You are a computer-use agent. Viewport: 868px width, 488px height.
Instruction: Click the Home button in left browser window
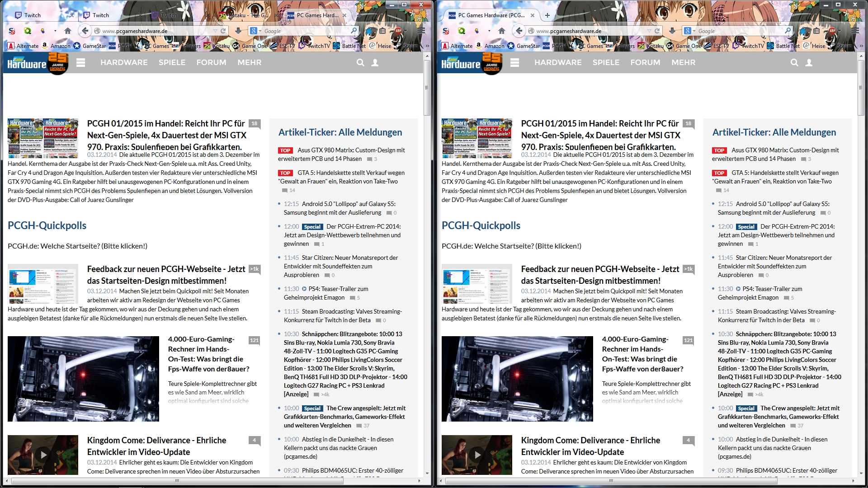click(68, 31)
